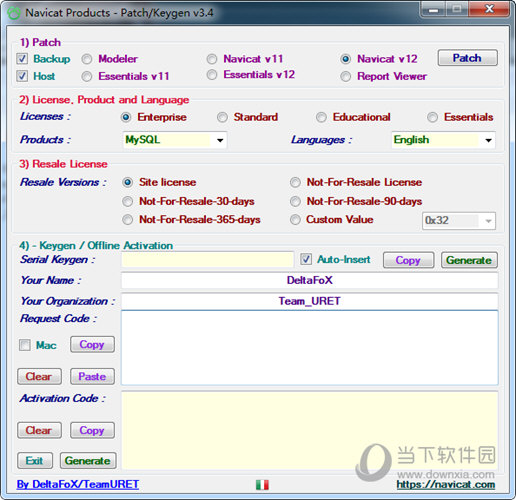Minimize the Patch/Keygen window

pos(433,10)
